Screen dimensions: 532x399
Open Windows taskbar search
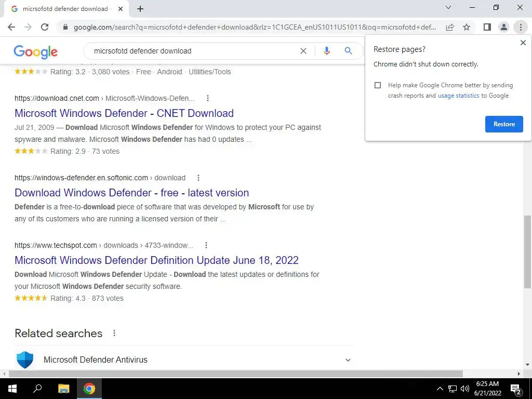pyautogui.click(x=37, y=389)
